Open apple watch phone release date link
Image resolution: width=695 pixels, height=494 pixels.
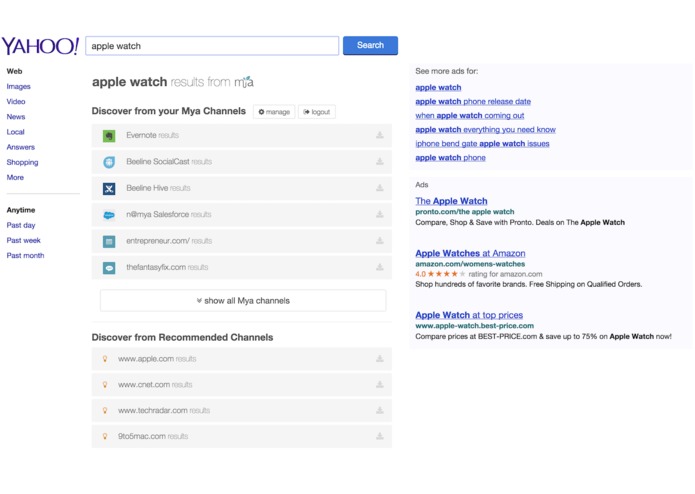[473, 101]
